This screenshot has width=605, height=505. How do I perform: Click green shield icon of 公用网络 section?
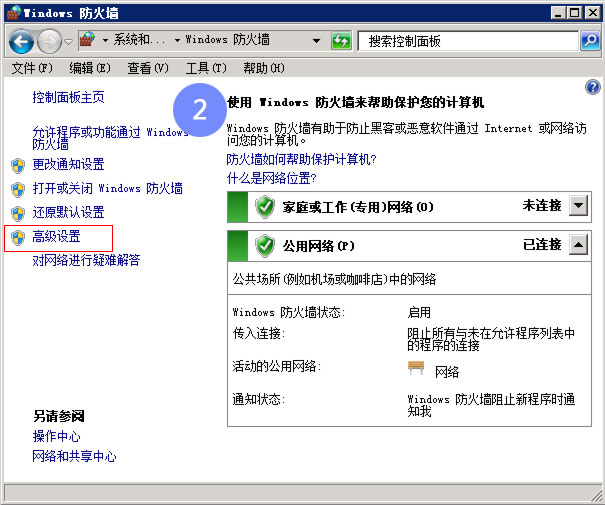point(265,245)
